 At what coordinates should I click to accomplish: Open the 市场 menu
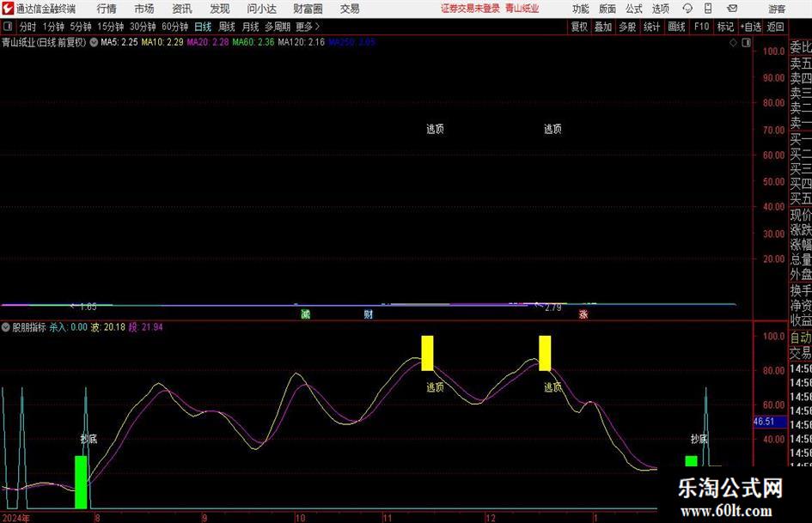click(144, 9)
